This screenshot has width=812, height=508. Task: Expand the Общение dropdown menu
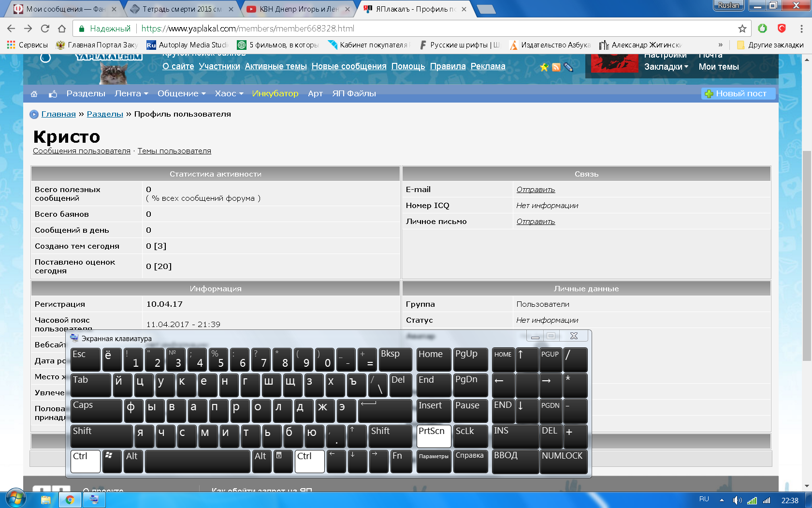point(181,94)
